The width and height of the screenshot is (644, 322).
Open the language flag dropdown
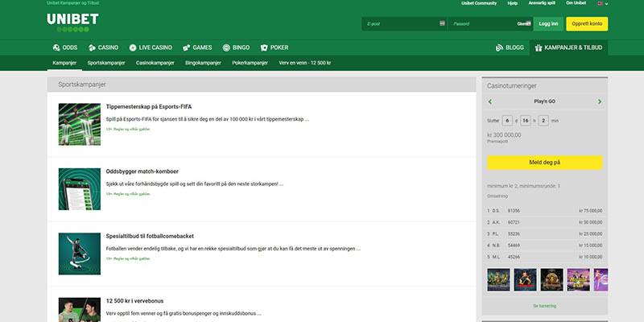[603, 3]
